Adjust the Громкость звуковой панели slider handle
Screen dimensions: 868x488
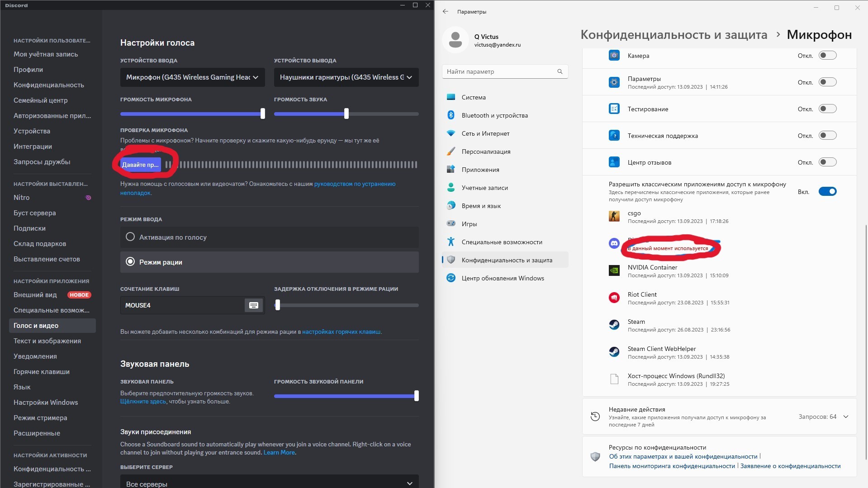click(x=417, y=396)
